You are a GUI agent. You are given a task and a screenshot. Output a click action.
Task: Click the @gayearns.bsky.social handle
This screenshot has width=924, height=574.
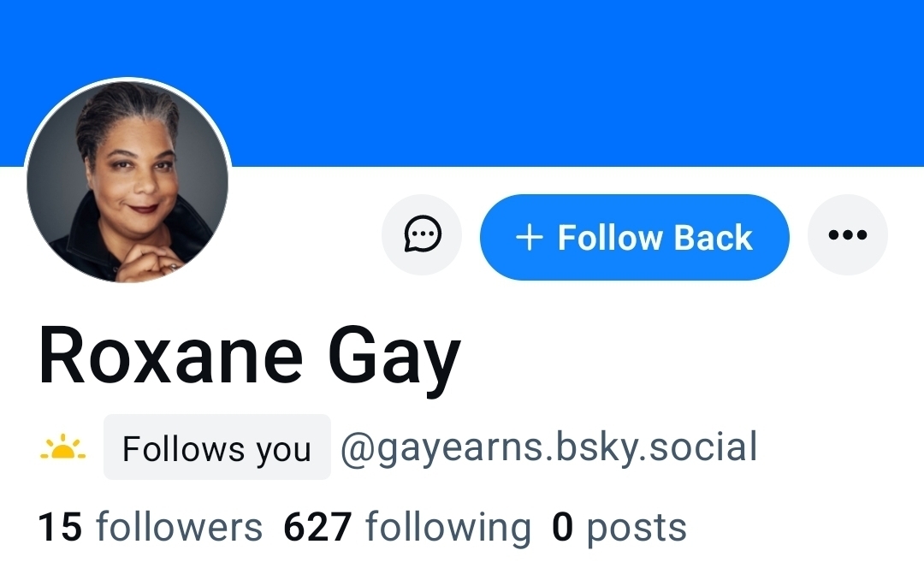click(x=548, y=447)
